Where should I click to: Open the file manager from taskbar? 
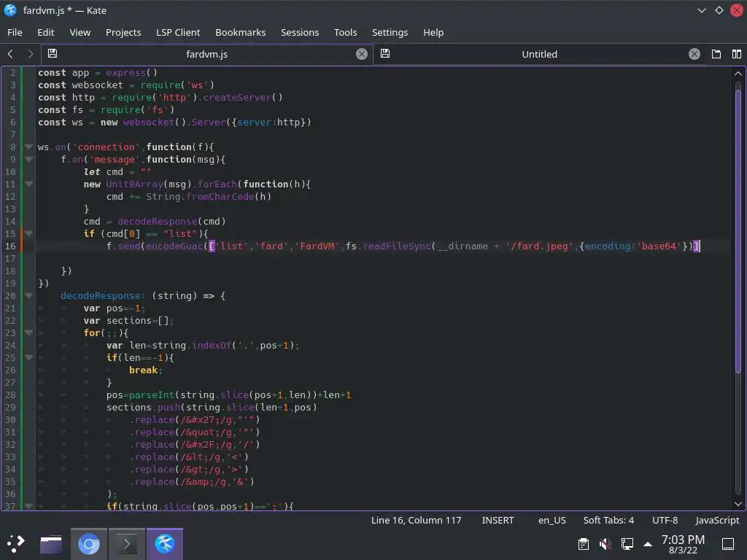coord(50,544)
